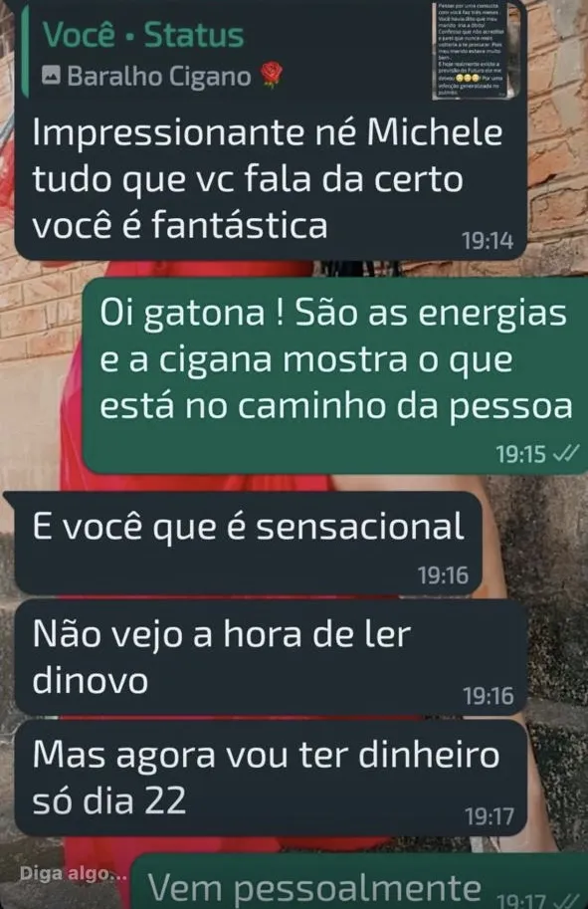The width and height of the screenshot is (588, 909).
Task: Tap the double check marks at 19:15
Action: pyautogui.click(x=566, y=454)
